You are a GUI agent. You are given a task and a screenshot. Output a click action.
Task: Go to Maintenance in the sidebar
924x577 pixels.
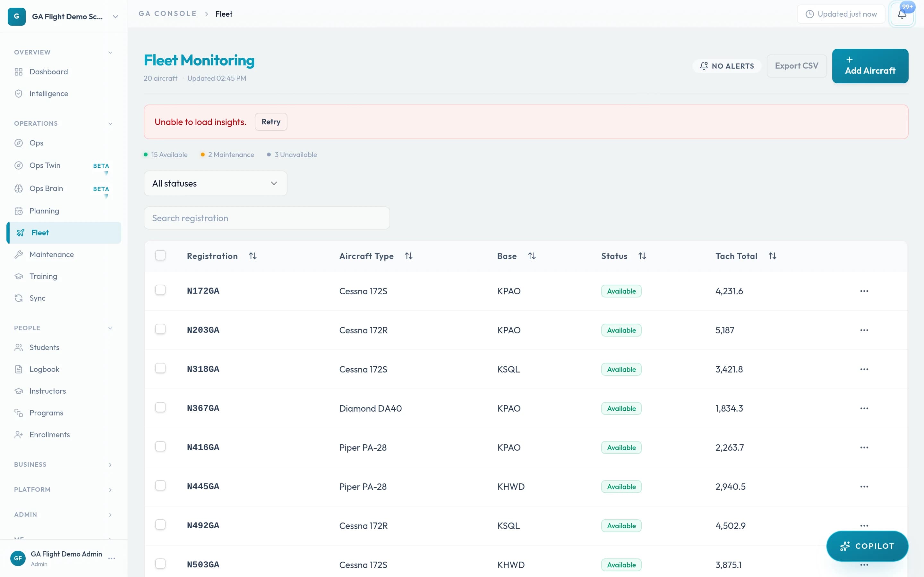pos(52,255)
